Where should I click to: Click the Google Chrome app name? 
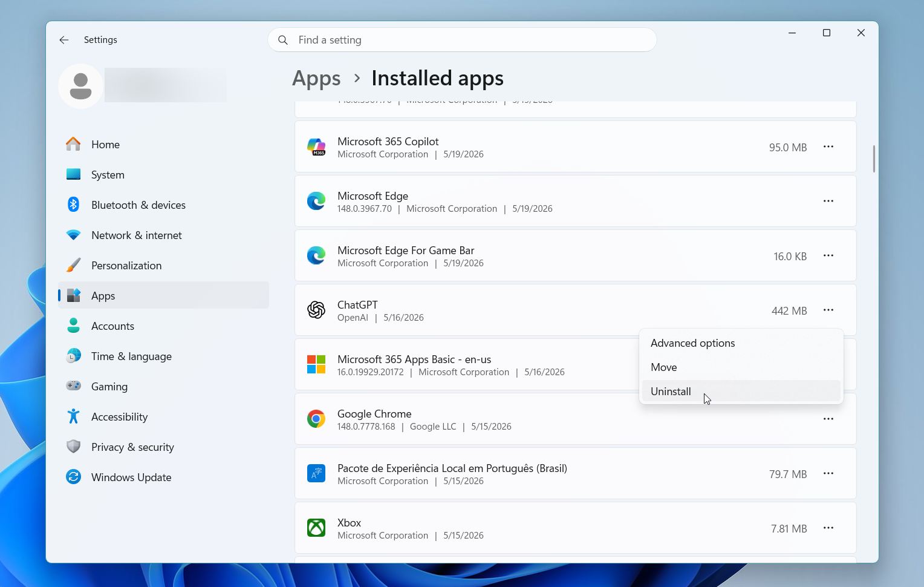click(374, 413)
